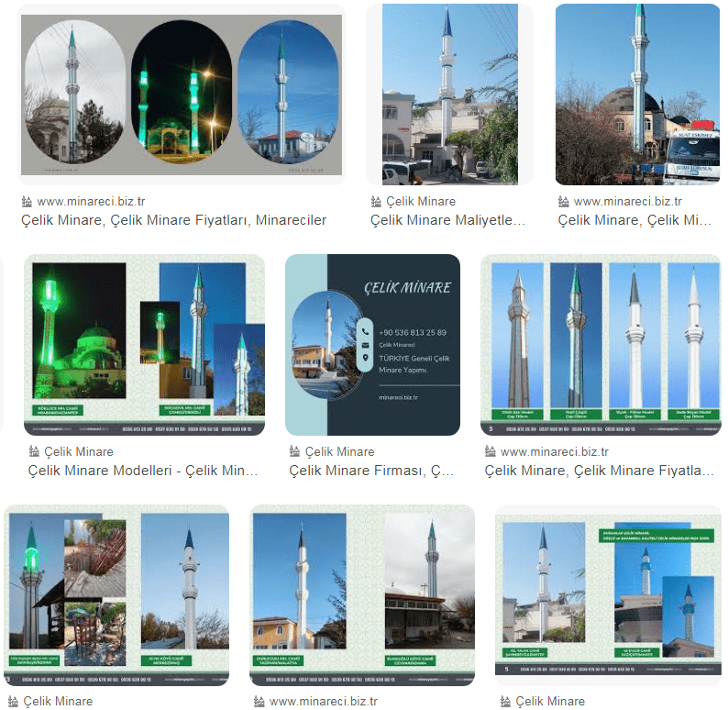728x710 pixels.
Task: Open the green-lit mosque at night thumbnail
Action: [x=144, y=344]
